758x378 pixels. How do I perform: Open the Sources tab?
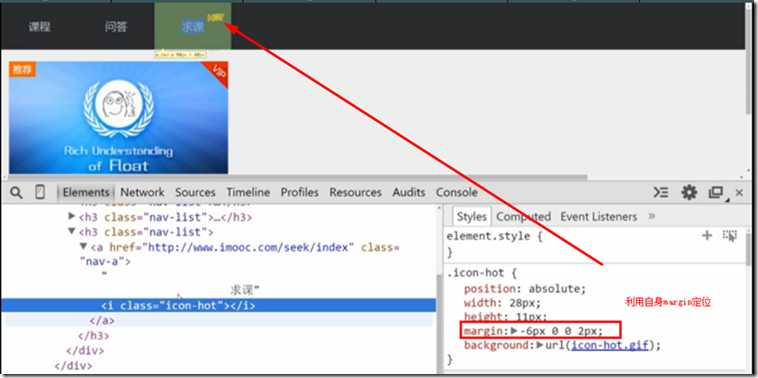[195, 192]
